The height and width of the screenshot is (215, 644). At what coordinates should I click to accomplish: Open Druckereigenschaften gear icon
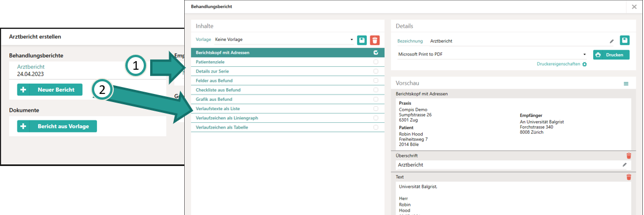[585, 65]
